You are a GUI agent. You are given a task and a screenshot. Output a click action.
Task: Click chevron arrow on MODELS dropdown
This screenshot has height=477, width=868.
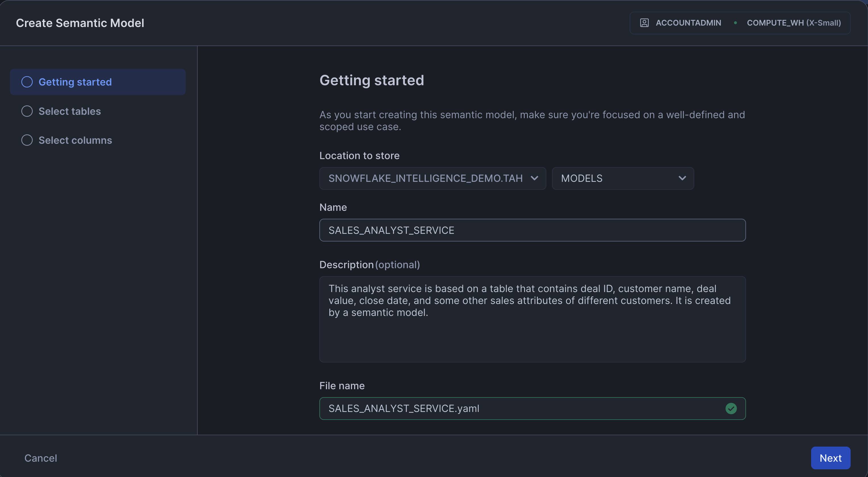[x=682, y=178]
